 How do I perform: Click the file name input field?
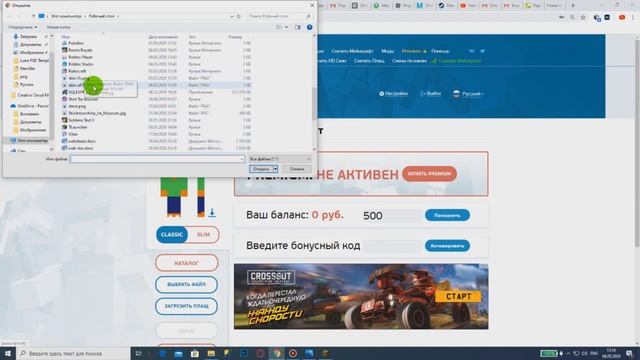click(157, 159)
